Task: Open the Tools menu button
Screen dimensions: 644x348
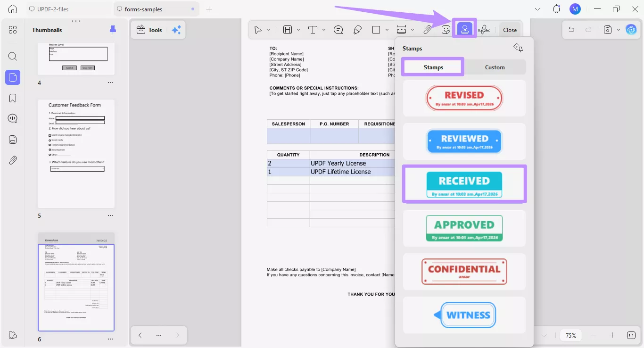Action: (149, 30)
